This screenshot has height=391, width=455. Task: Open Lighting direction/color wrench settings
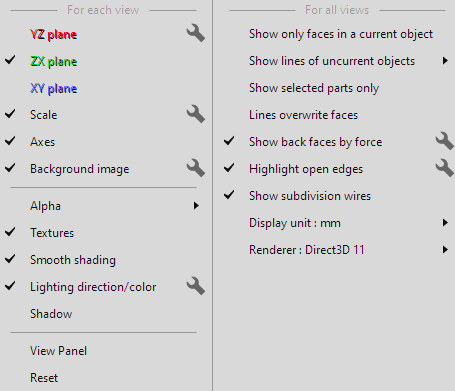click(x=196, y=286)
